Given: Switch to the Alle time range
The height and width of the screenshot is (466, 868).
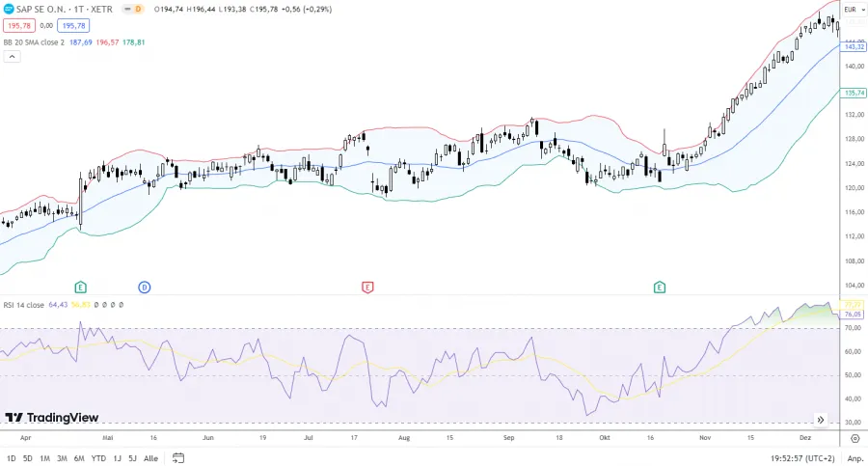Looking at the screenshot, I should 150,458.
